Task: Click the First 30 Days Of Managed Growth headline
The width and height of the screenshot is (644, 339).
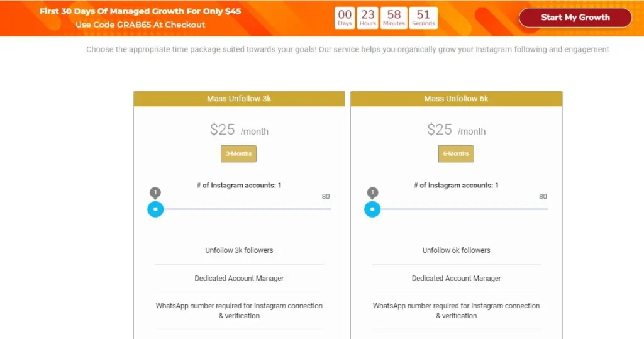Action: (140, 11)
